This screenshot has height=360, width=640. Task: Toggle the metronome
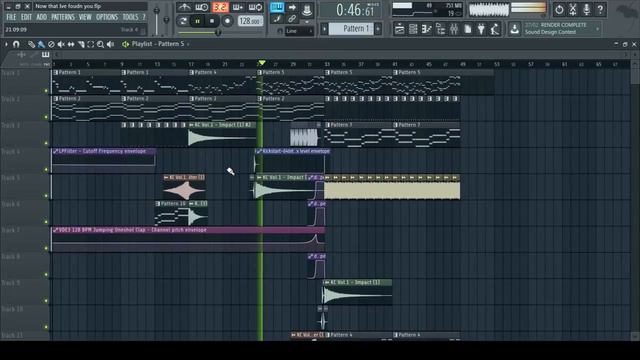click(x=184, y=7)
